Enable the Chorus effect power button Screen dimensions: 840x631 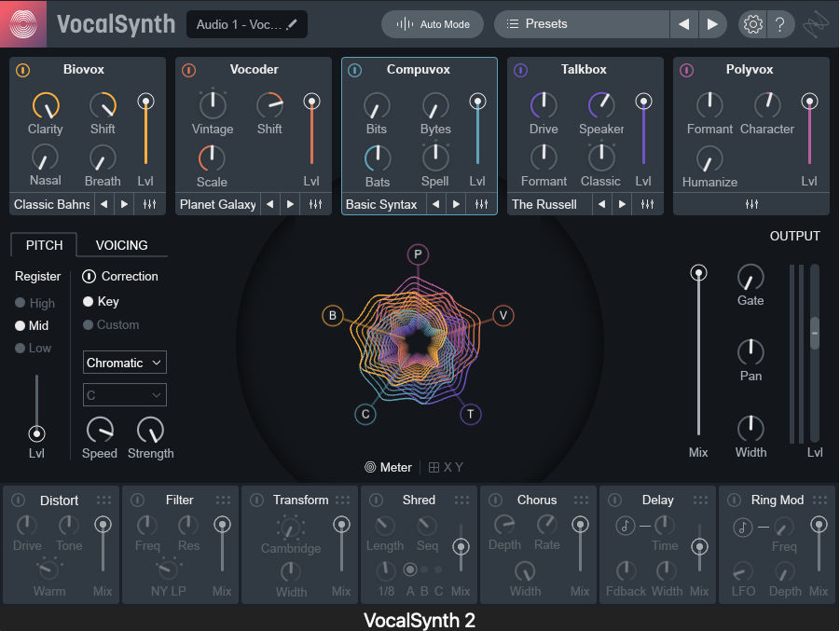coord(496,501)
